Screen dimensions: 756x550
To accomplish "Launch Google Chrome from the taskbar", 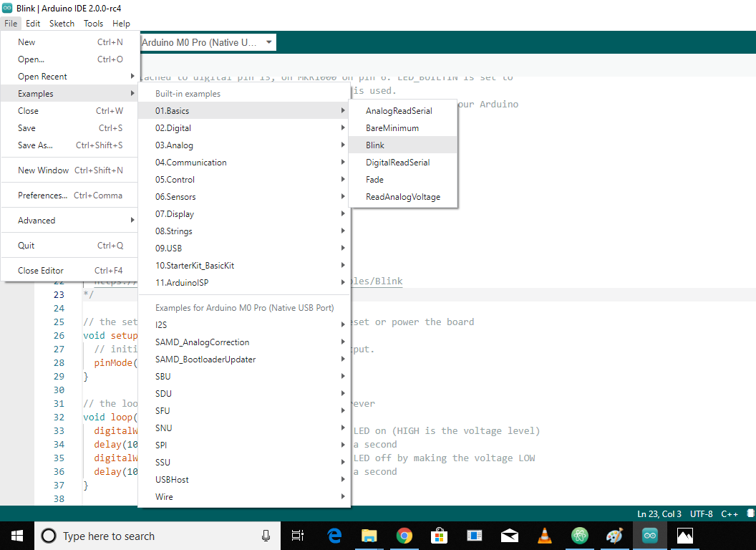I will (x=404, y=536).
